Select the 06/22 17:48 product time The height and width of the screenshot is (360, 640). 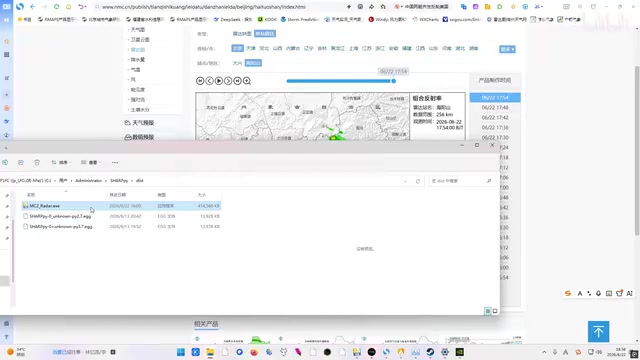495,108
